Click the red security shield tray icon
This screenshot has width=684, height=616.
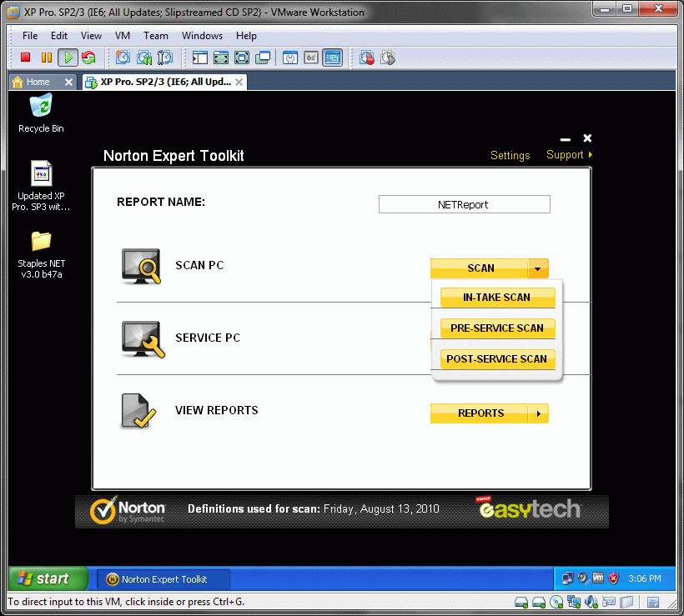click(x=613, y=578)
